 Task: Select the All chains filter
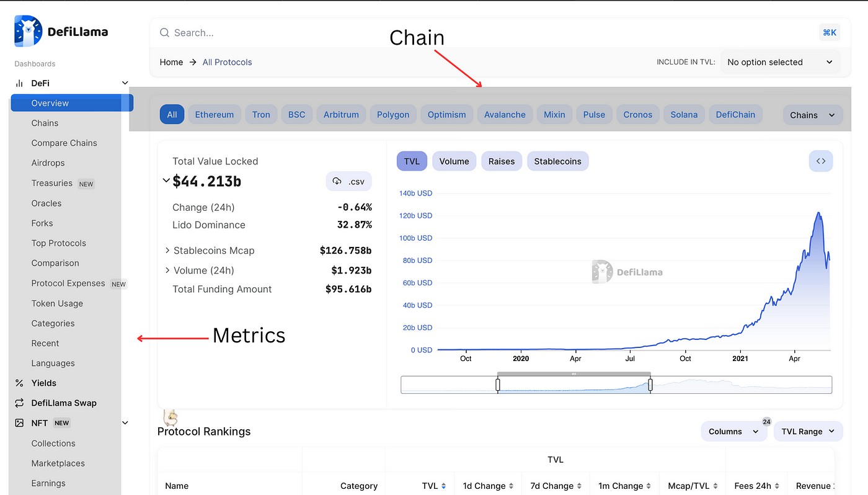pyautogui.click(x=172, y=114)
